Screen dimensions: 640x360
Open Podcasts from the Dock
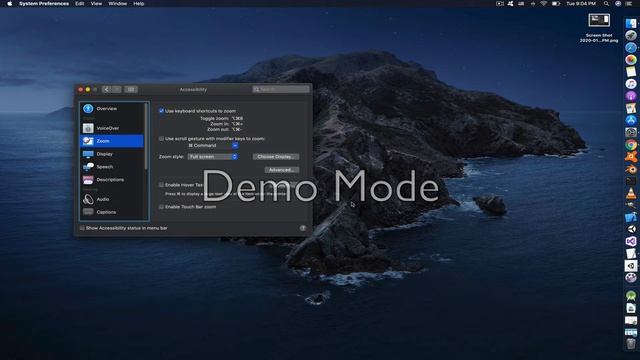631,96
